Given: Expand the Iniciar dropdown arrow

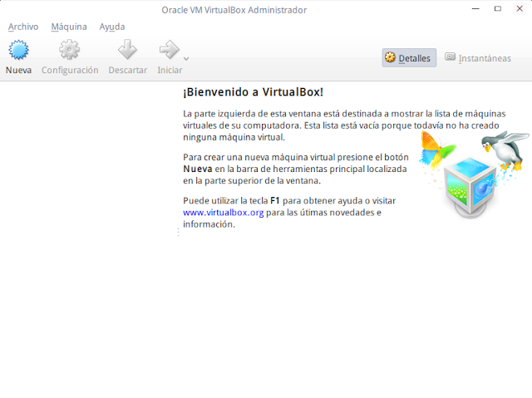Looking at the screenshot, I should coord(186,59).
